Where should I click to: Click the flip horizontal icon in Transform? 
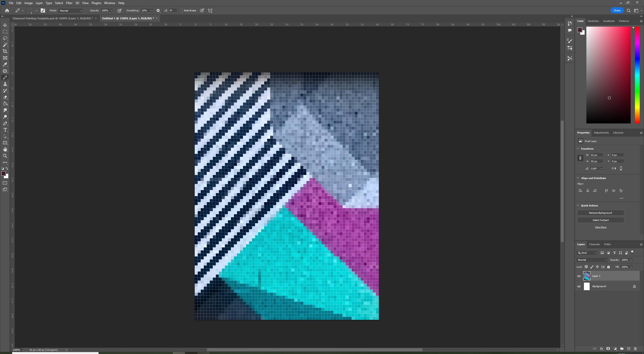614,168
